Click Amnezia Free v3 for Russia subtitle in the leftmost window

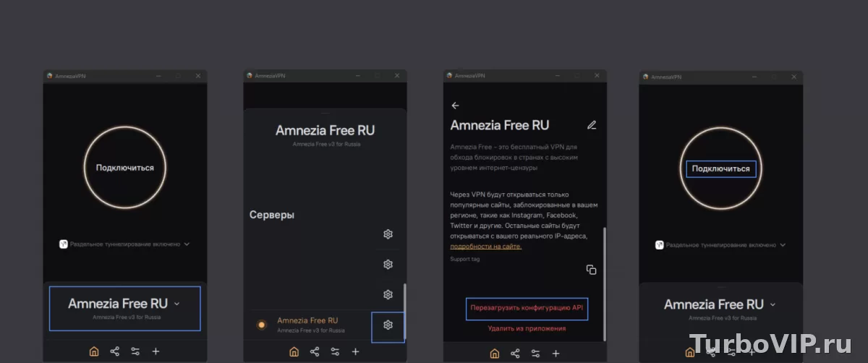coord(127,317)
